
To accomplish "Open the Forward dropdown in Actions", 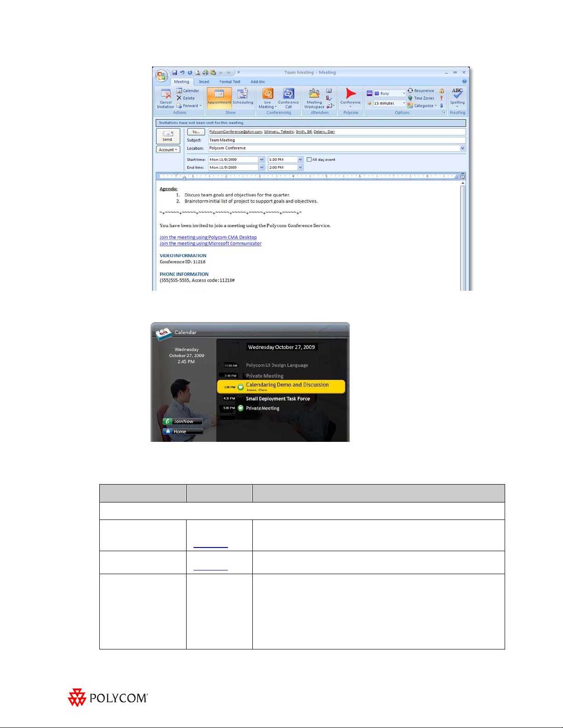I will (189, 106).
